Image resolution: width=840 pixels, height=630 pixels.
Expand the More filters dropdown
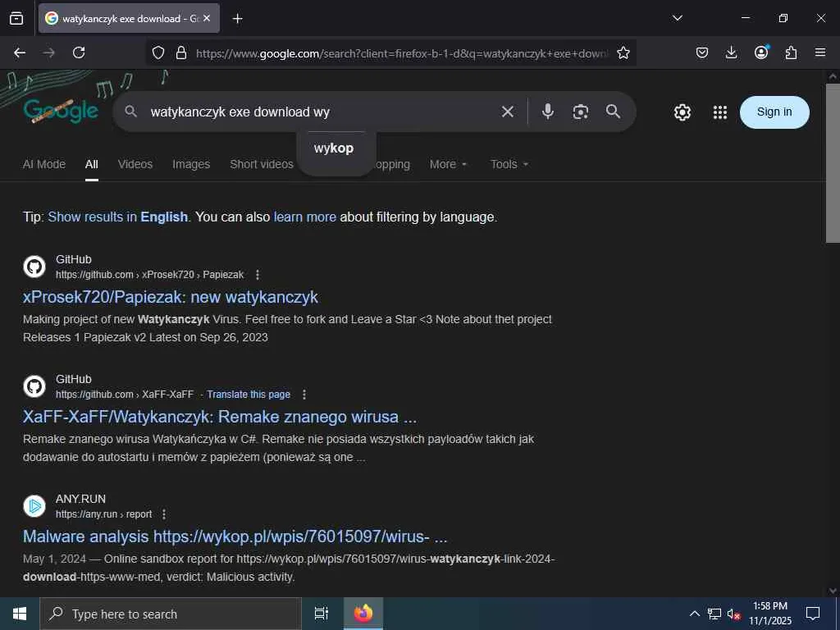pos(449,164)
